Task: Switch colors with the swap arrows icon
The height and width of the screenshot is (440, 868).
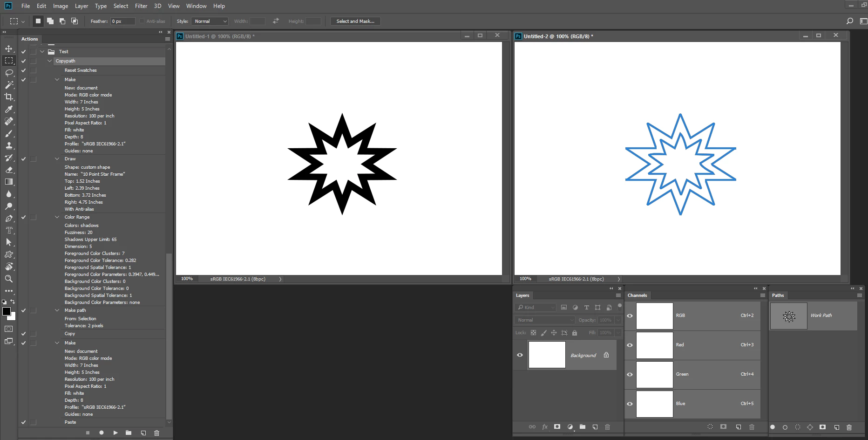Action: tap(13, 302)
